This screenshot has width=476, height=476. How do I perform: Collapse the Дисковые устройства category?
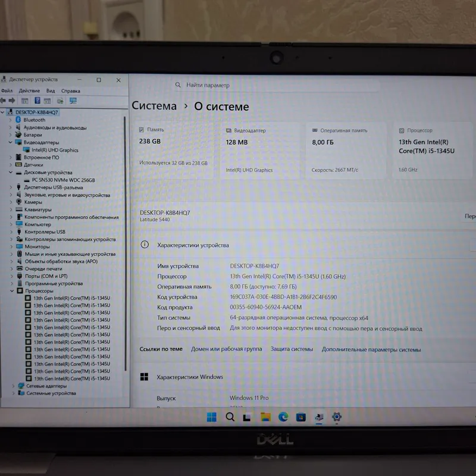point(11,172)
